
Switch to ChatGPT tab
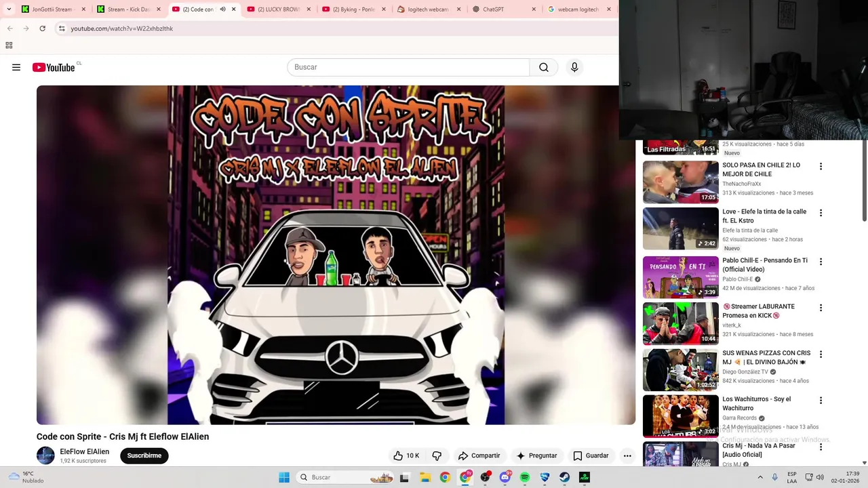[504, 9]
